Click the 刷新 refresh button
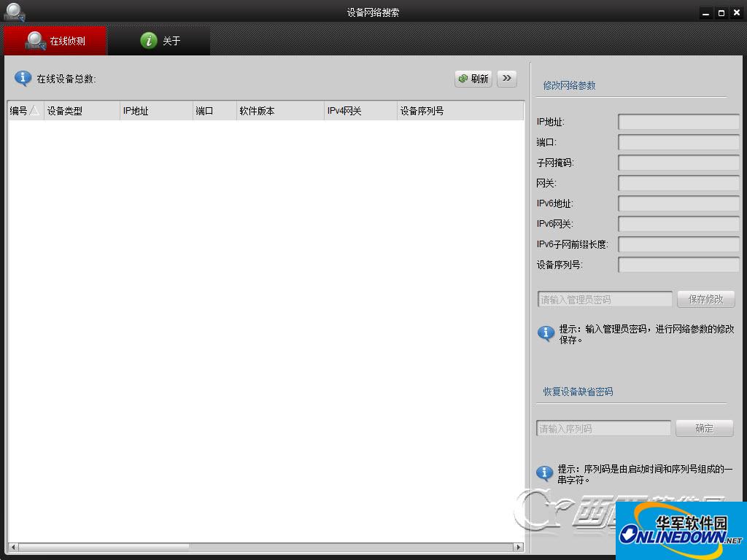This screenshot has width=747, height=560. pyautogui.click(x=473, y=79)
